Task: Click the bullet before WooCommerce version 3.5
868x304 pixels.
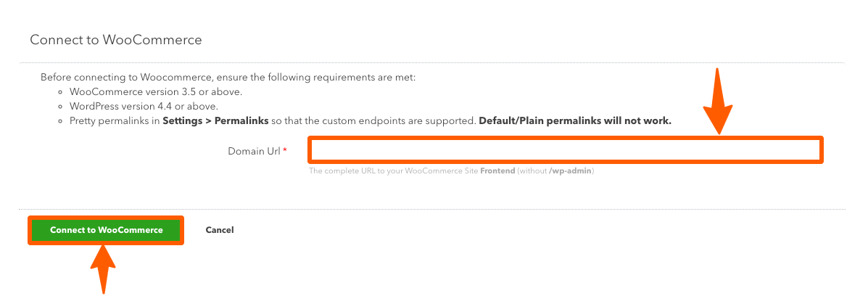Action: click(61, 92)
